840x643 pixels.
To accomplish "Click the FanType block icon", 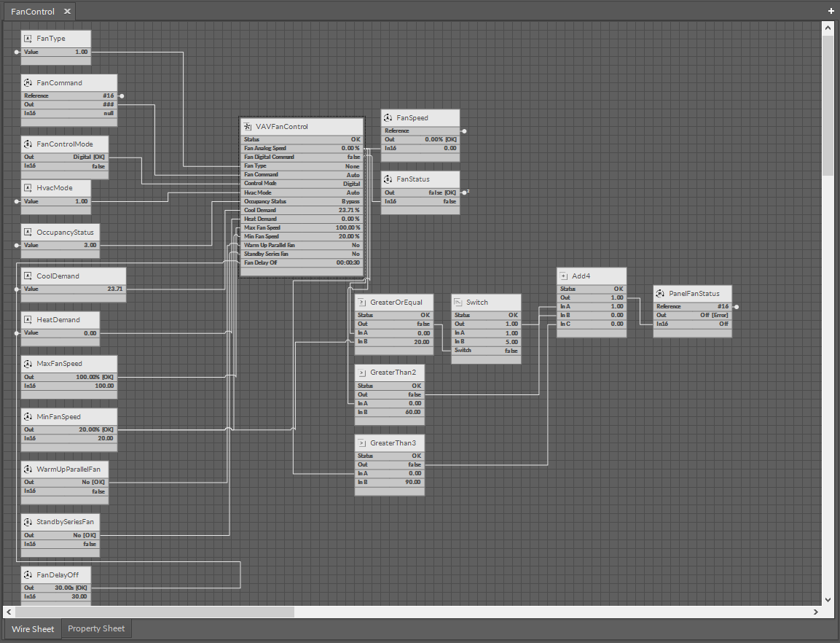I will [x=28, y=39].
